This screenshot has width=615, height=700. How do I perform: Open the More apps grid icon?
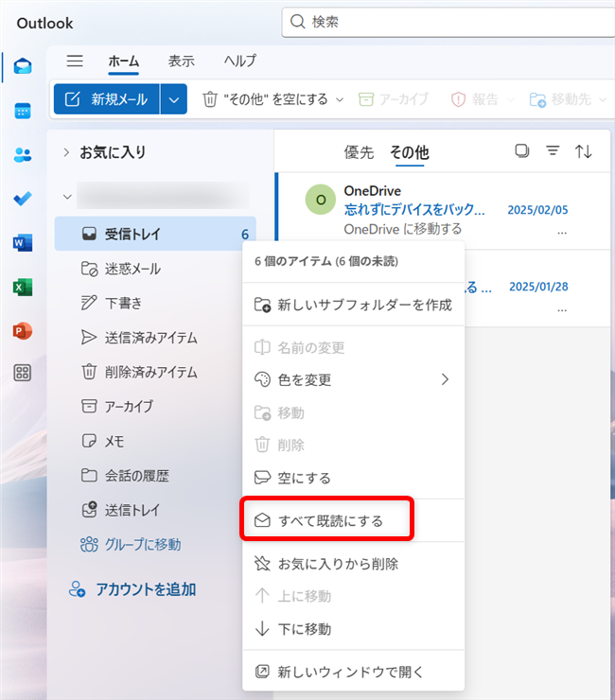tap(23, 373)
